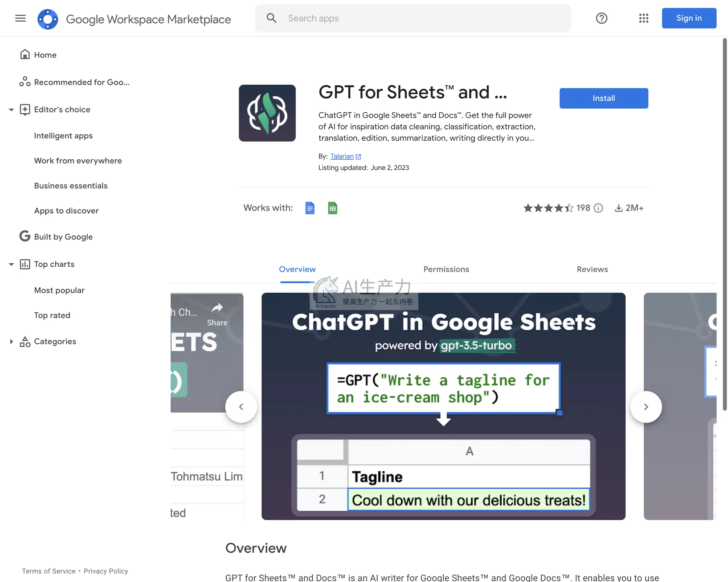Click the Sign in button
This screenshot has width=728, height=582.
[689, 18]
